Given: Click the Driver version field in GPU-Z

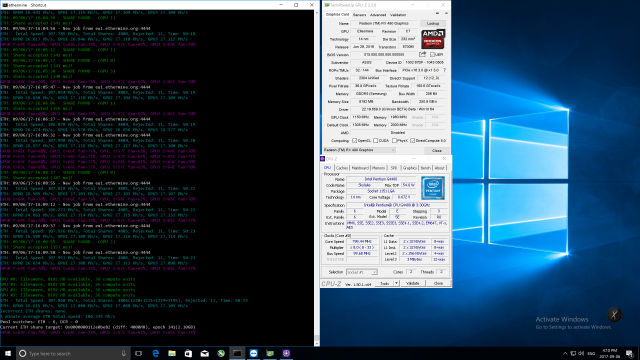Looking at the screenshot, I should pyautogui.click(x=398, y=109).
